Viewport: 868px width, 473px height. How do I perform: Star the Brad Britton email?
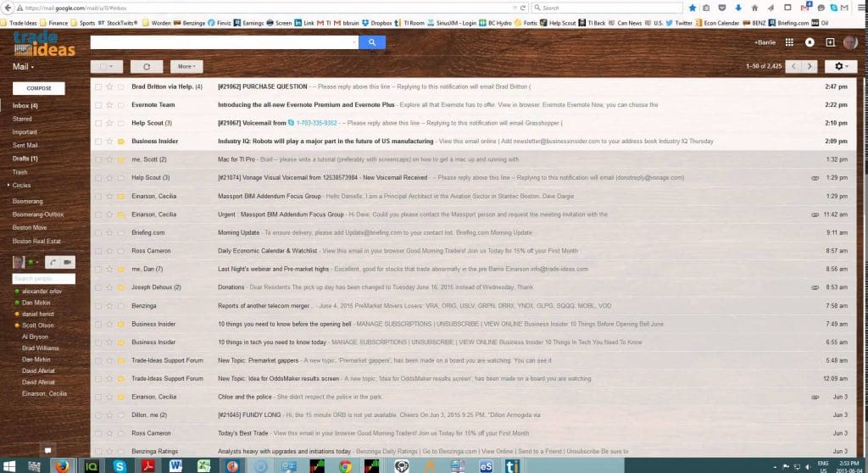tap(109, 86)
